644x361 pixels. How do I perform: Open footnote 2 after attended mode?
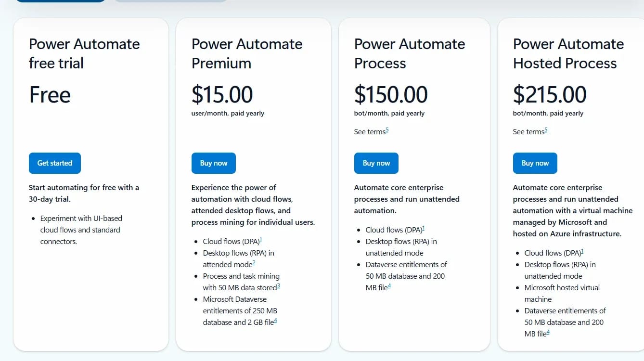pos(254,263)
